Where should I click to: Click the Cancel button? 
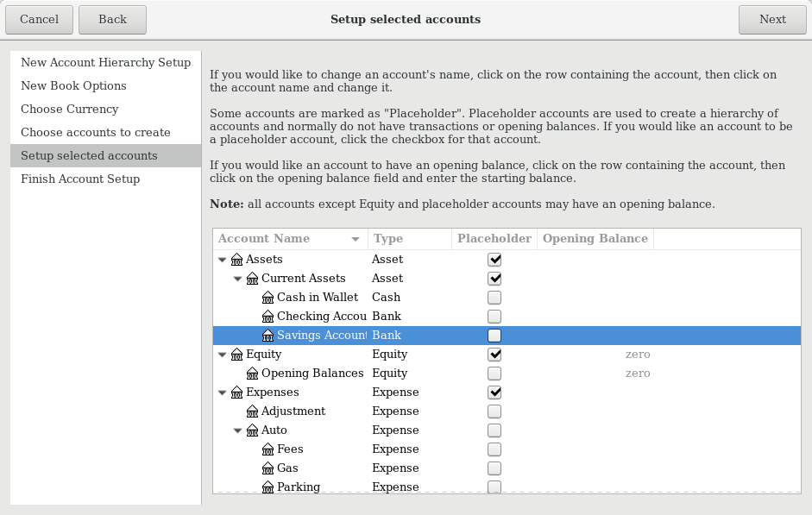39,19
